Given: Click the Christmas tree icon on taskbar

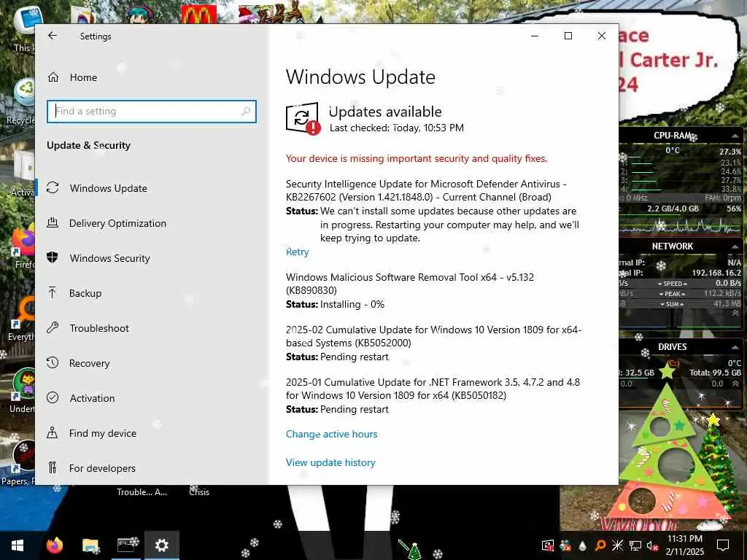Looking at the screenshot, I should coord(414,551).
